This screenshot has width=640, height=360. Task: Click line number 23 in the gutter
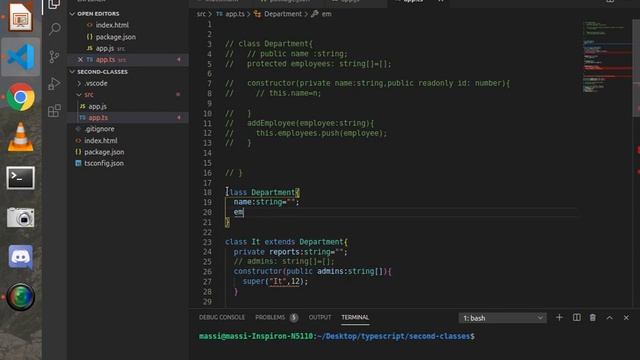[x=207, y=242]
